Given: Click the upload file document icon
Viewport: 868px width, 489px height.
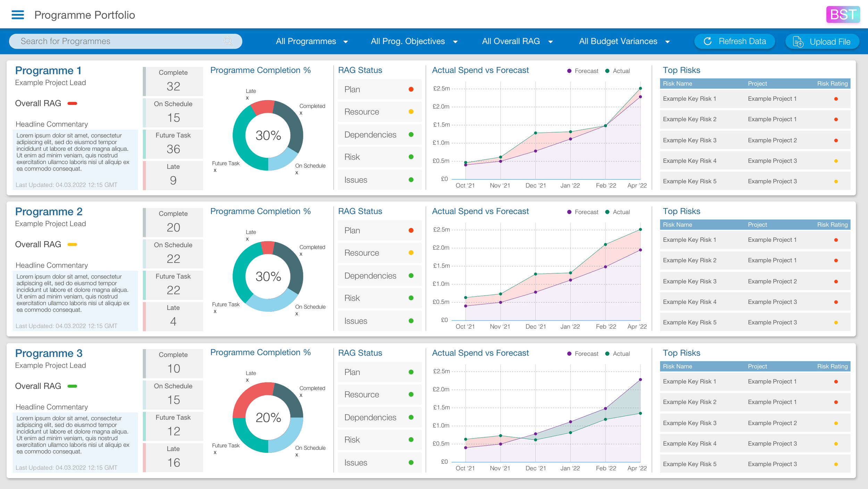Looking at the screenshot, I should tap(798, 42).
